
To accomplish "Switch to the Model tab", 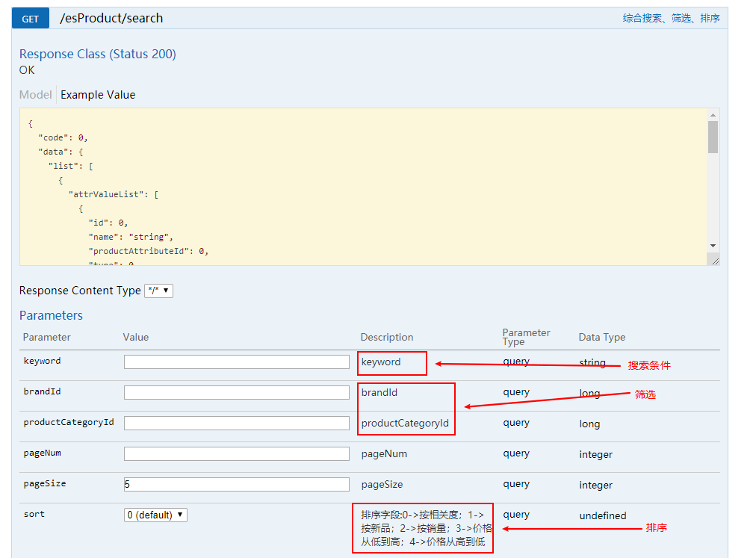I will [x=35, y=95].
